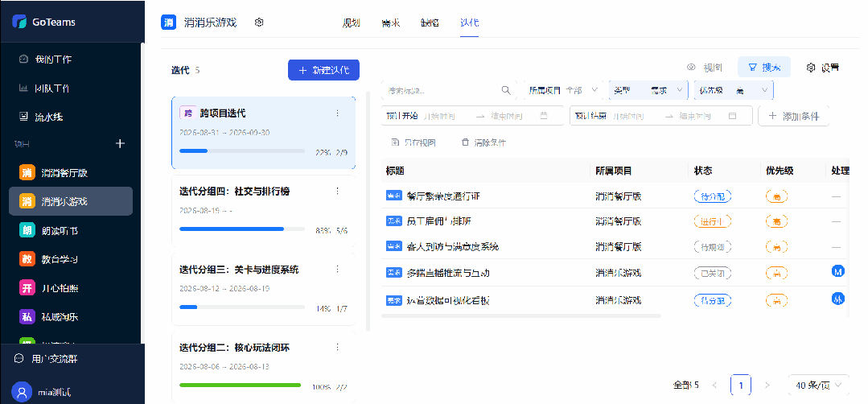
Task: Click the 添加条件 button
Action: (794, 116)
